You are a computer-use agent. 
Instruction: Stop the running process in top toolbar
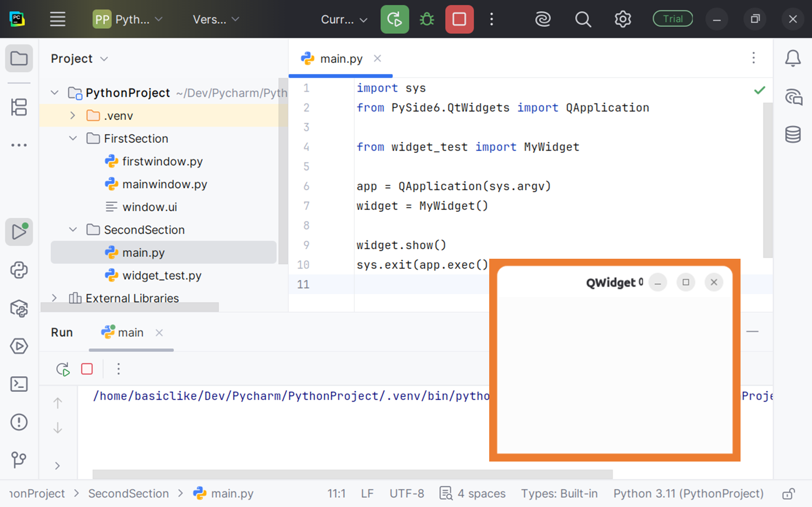pos(459,19)
